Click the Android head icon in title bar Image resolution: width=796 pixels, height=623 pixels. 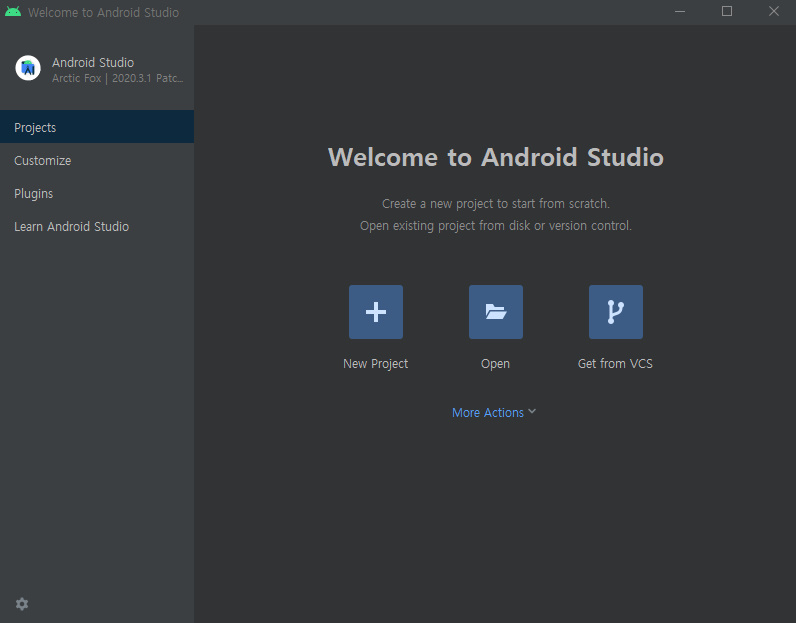pyautogui.click(x=13, y=12)
